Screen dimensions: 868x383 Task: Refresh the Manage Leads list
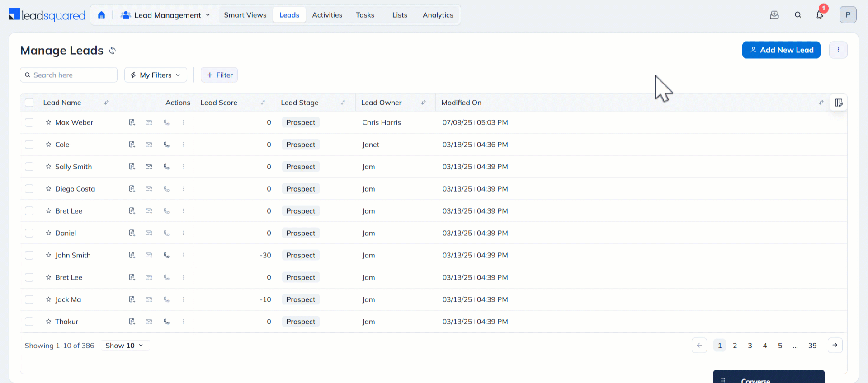point(113,51)
